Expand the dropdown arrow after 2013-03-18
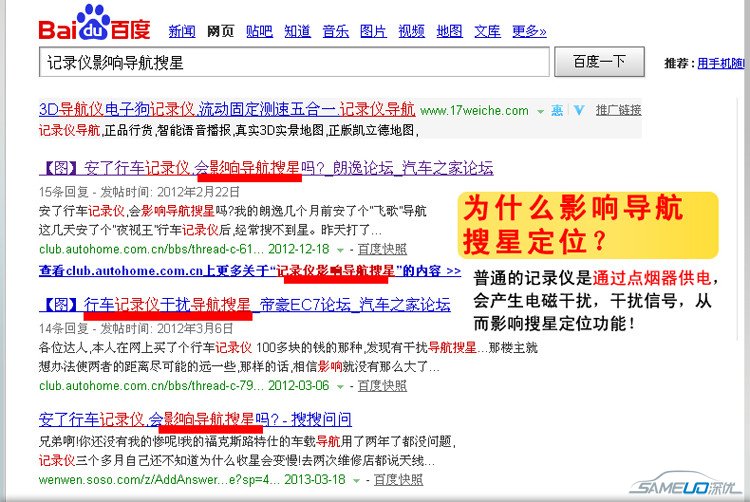Viewport: 750px width, 502px height. pyautogui.click(x=356, y=480)
